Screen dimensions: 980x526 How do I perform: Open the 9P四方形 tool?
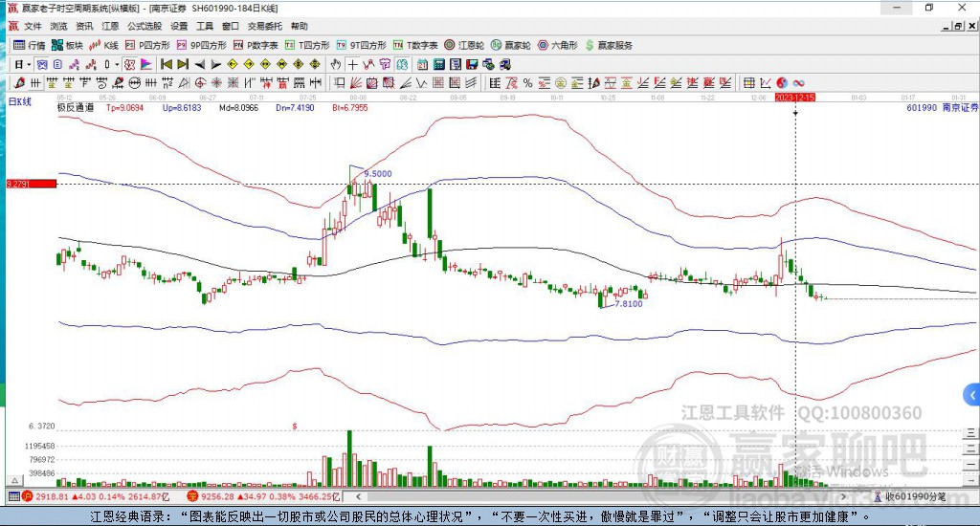click(x=201, y=45)
